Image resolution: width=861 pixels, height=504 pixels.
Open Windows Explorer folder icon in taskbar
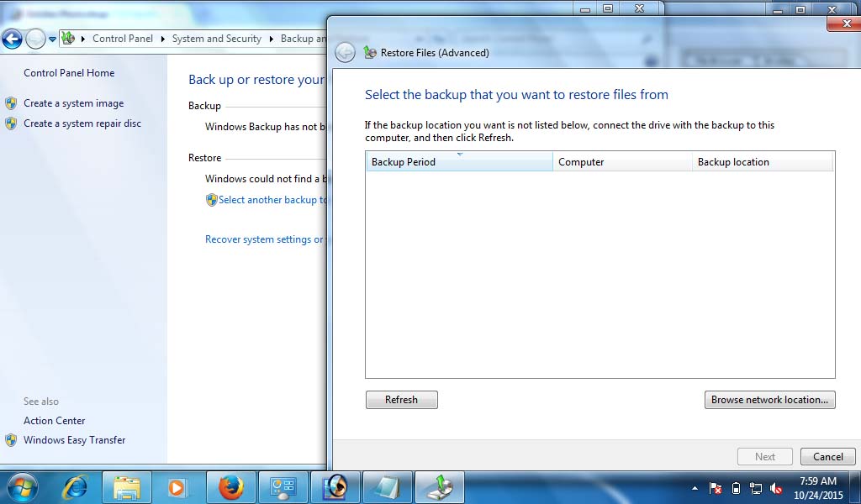126,487
